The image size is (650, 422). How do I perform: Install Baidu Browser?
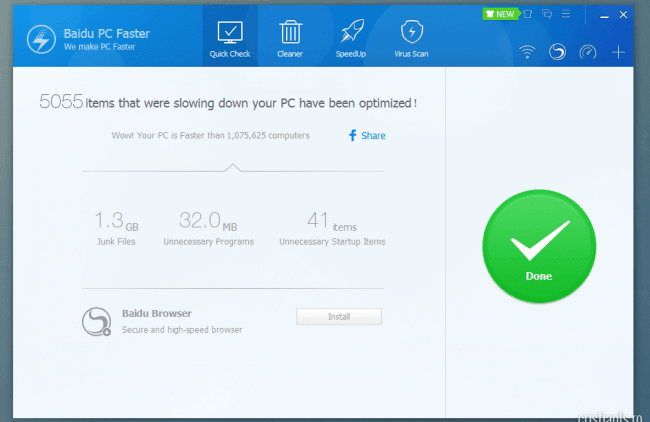pyautogui.click(x=339, y=317)
